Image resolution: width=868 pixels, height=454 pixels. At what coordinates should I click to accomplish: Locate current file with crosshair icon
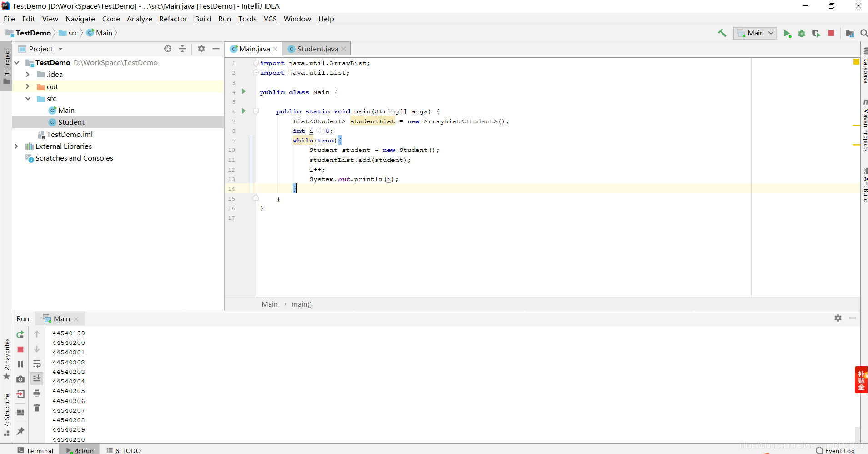168,49
